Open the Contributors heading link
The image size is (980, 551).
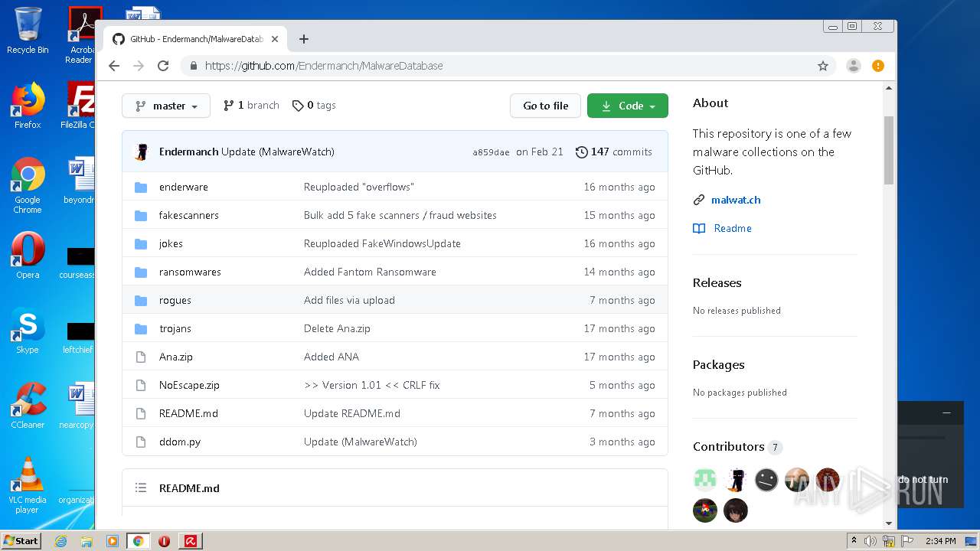(729, 446)
